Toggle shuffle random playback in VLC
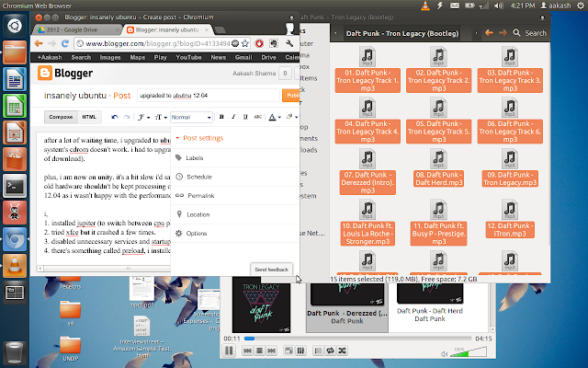The height and width of the screenshot is (368, 588). [342, 351]
